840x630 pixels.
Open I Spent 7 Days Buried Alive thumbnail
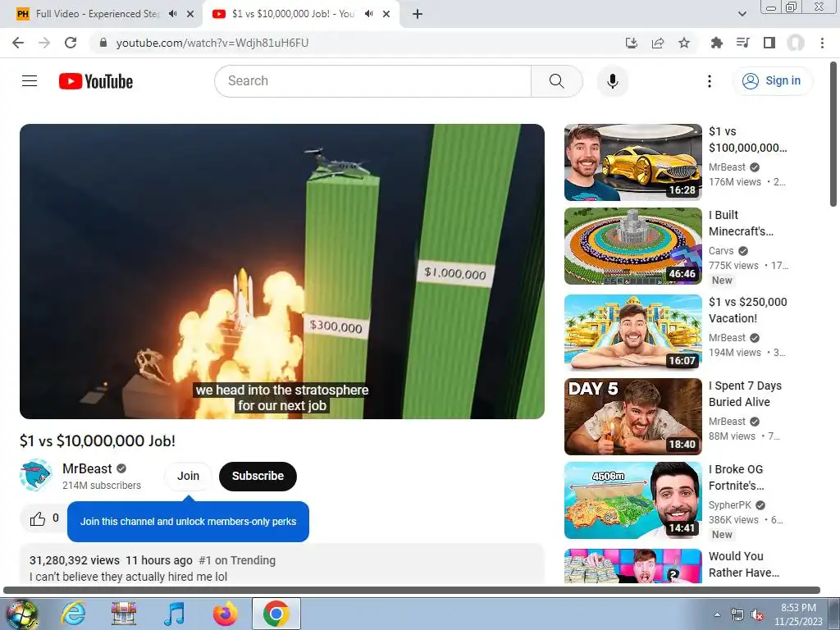632,416
